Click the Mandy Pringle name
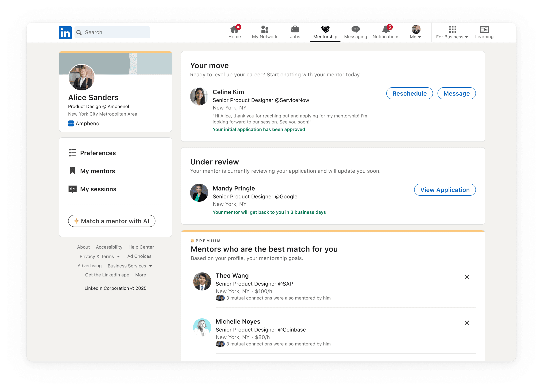The image size is (543, 392). 234,188
